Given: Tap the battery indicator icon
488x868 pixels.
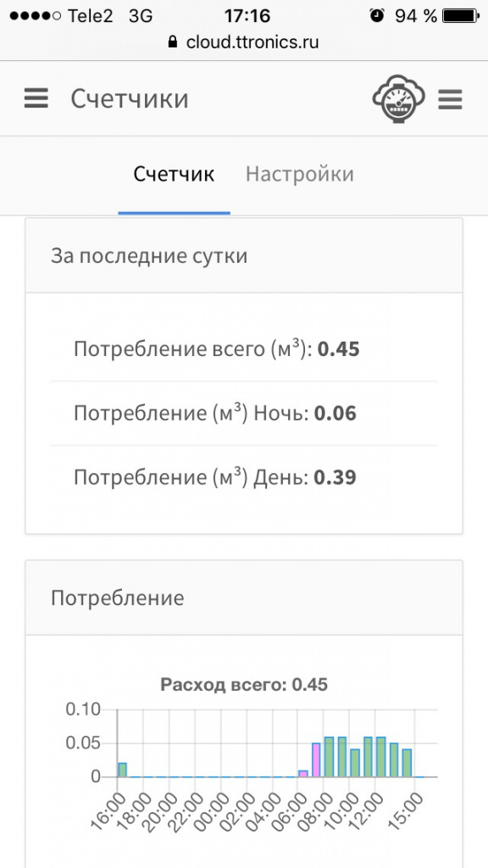Looking at the screenshot, I should [462, 15].
